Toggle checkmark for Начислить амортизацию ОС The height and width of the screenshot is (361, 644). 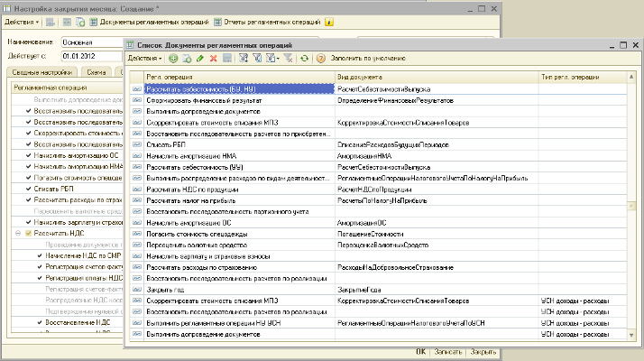click(x=27, y=155)
